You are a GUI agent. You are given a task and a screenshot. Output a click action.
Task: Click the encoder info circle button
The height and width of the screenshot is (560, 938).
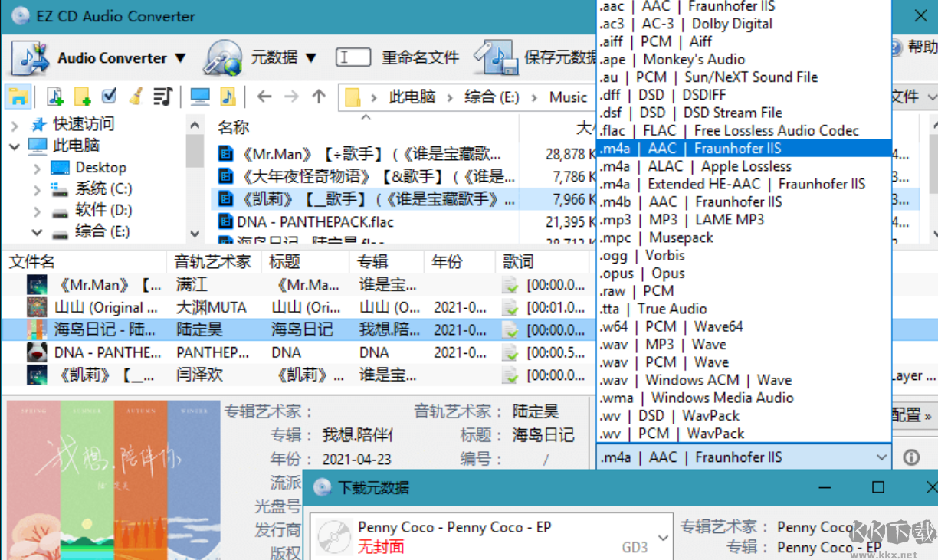[912, 457]
